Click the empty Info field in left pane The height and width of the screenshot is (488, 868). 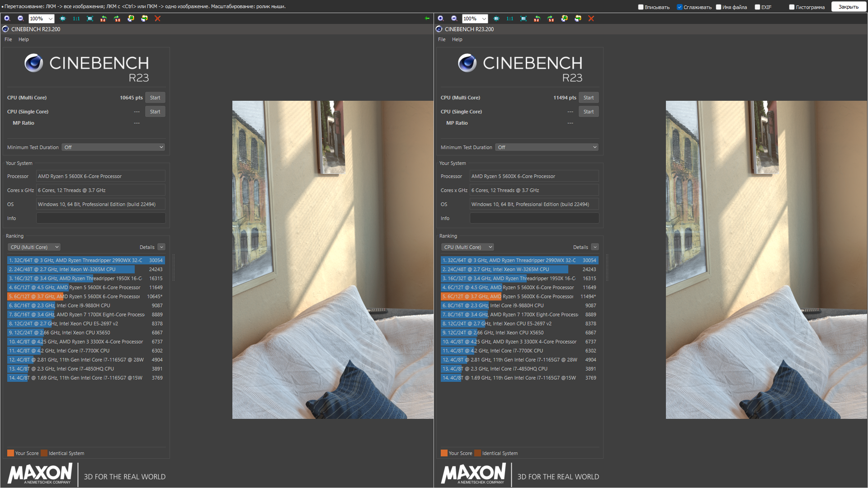(100, 218)
